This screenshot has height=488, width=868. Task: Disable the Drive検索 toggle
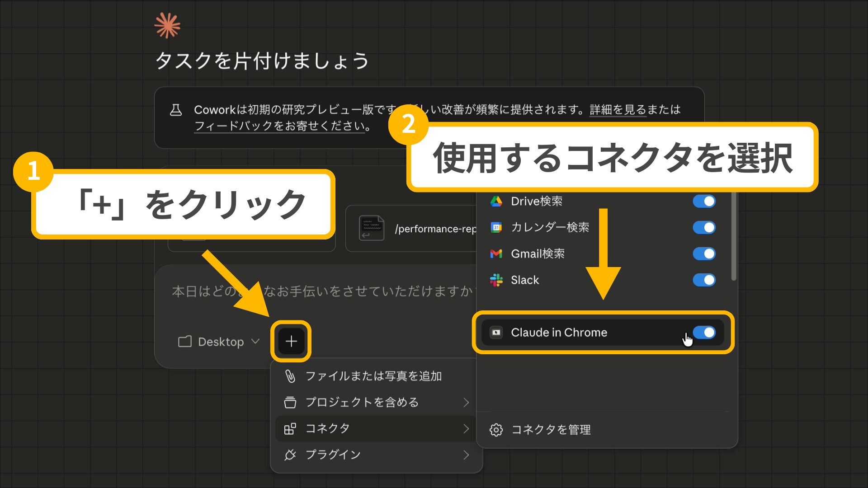pos(704,201)
